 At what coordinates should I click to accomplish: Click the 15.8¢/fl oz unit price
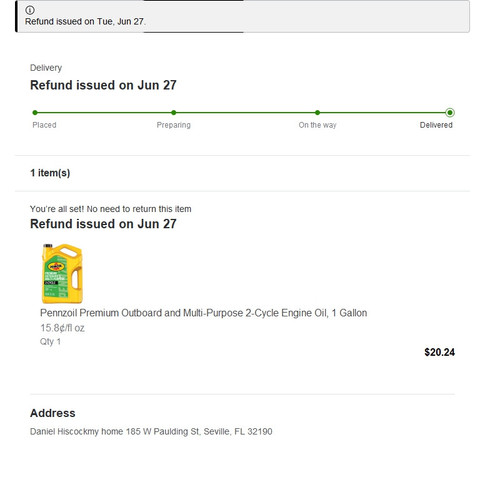[62, 328]
